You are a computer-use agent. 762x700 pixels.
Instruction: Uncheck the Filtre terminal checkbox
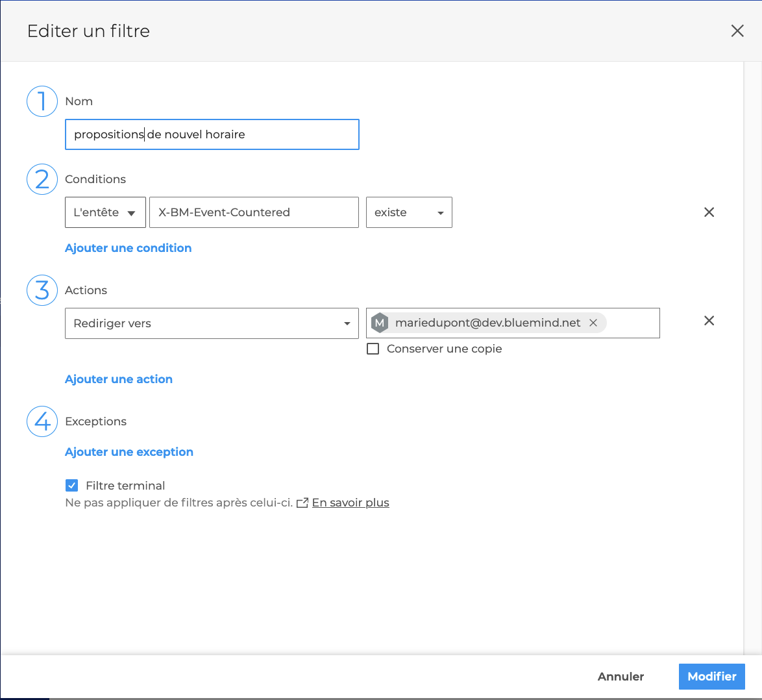[x=72, y=486]
